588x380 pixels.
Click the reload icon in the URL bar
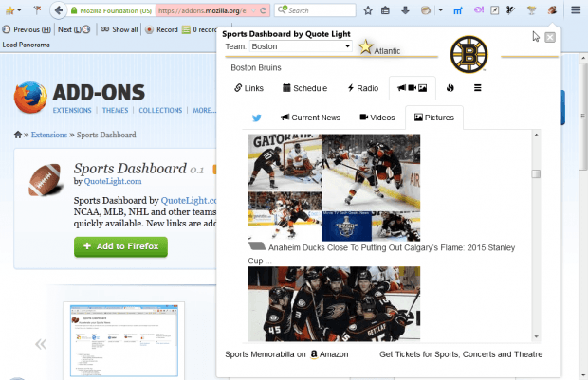coord(264,10)
